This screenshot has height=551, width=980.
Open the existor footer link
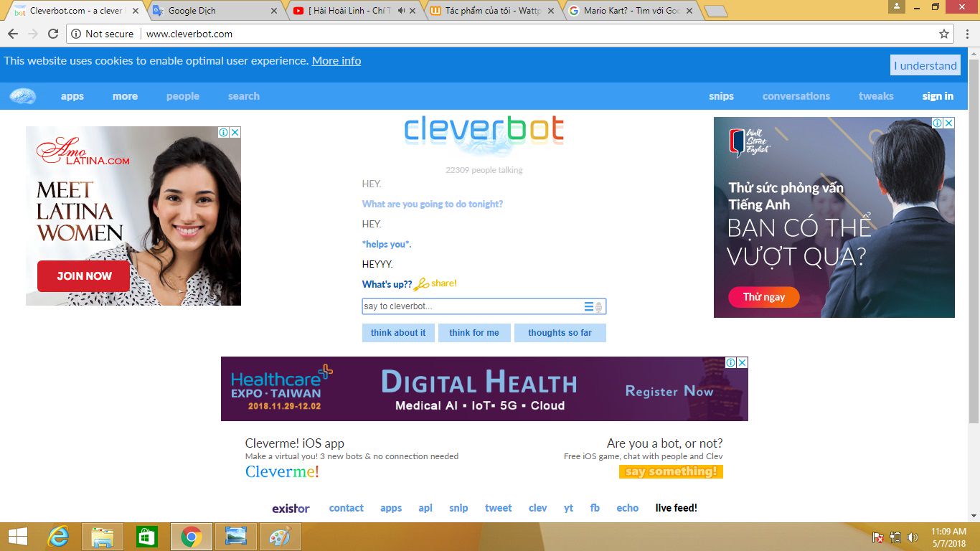point(291,508)
